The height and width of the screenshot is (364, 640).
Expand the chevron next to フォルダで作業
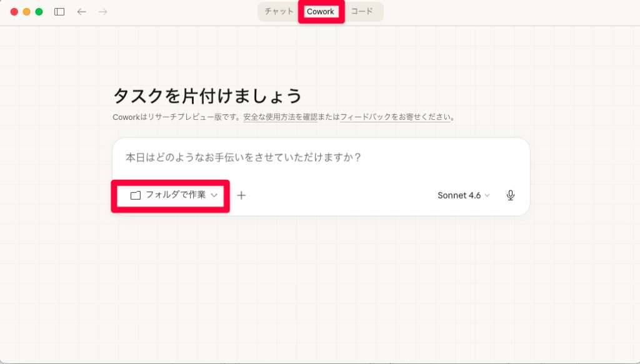pyautogui.click(x=214, y=195)
